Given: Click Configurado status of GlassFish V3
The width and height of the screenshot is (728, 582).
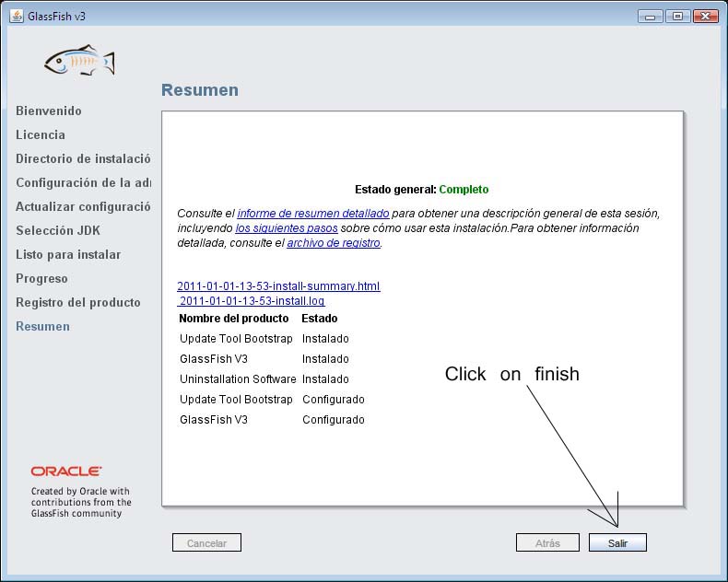Looking at the screenshot, I should [334, 420].
